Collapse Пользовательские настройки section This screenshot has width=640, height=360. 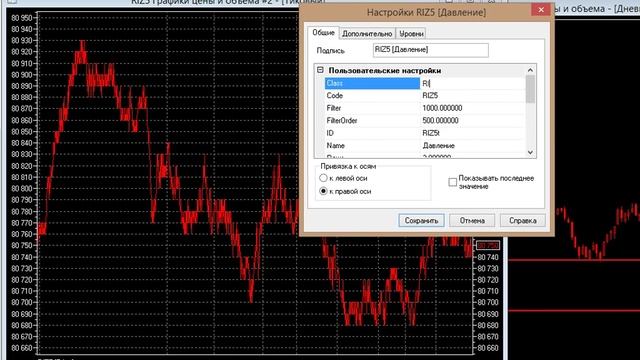pos(320,70)
